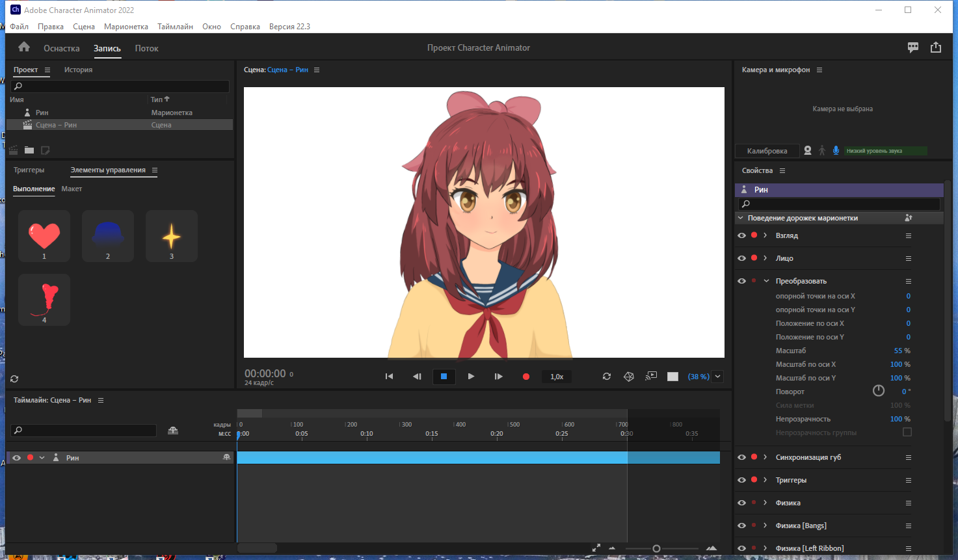Click the rotation dial for Поворот
This screenshot has height=560, width=958.
tap(879, 391)
